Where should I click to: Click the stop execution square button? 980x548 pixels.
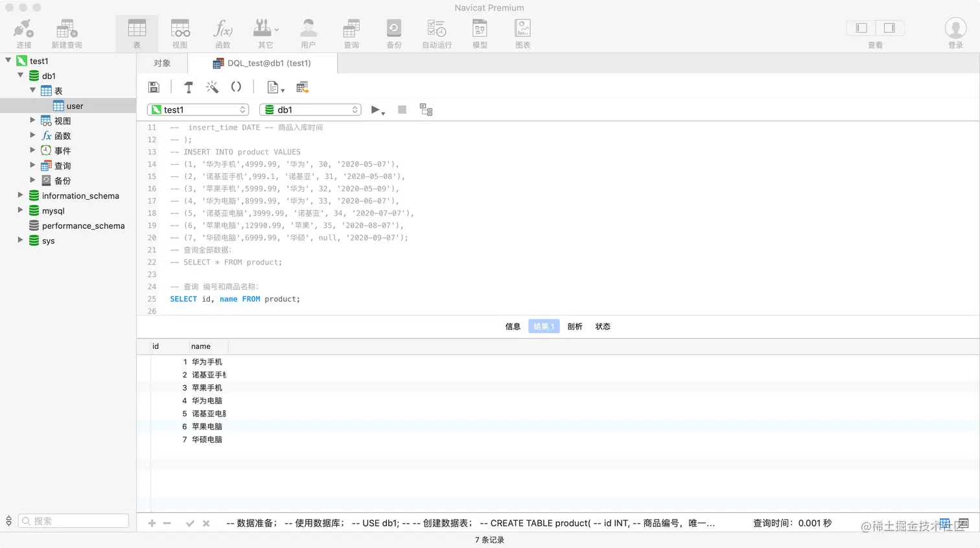coord(402,110)
